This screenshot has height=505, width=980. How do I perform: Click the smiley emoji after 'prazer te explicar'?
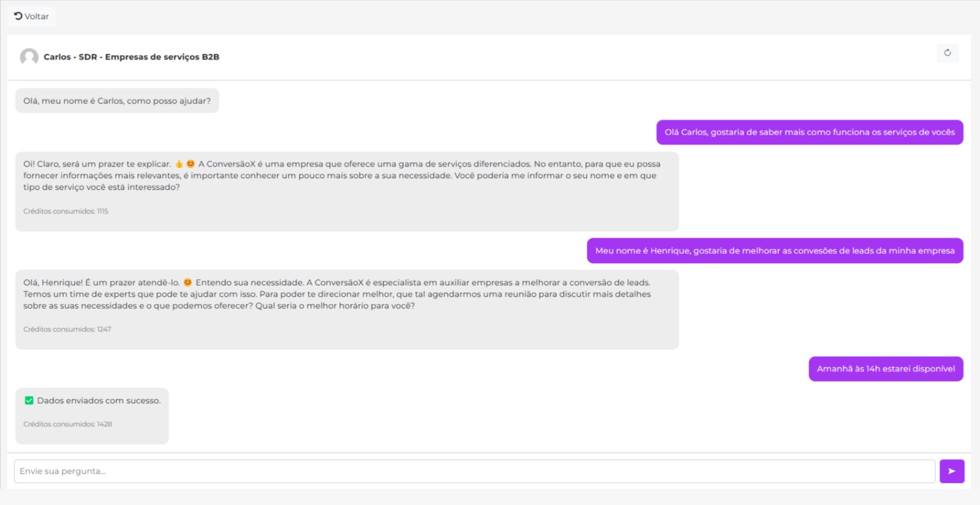click(x=190, y=164)
